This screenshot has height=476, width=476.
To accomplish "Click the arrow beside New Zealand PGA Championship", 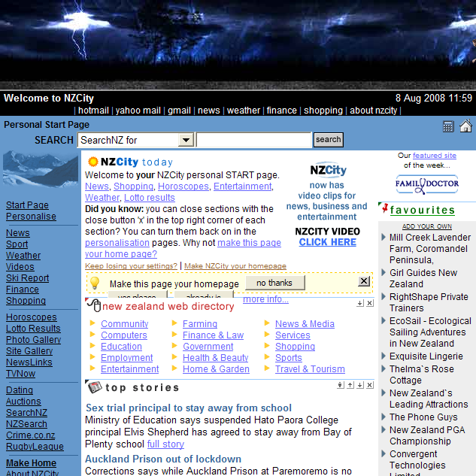I will (x=384, y=429).
